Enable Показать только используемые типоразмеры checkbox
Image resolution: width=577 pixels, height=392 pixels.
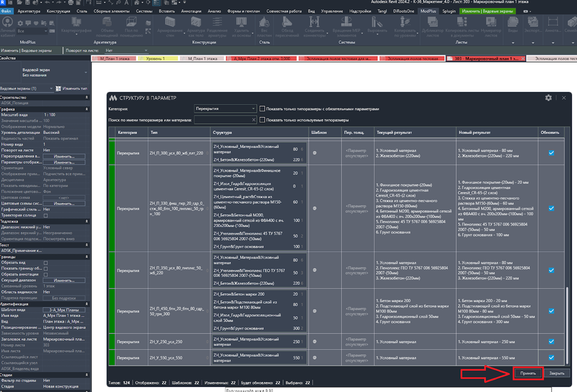coord(262,119)
